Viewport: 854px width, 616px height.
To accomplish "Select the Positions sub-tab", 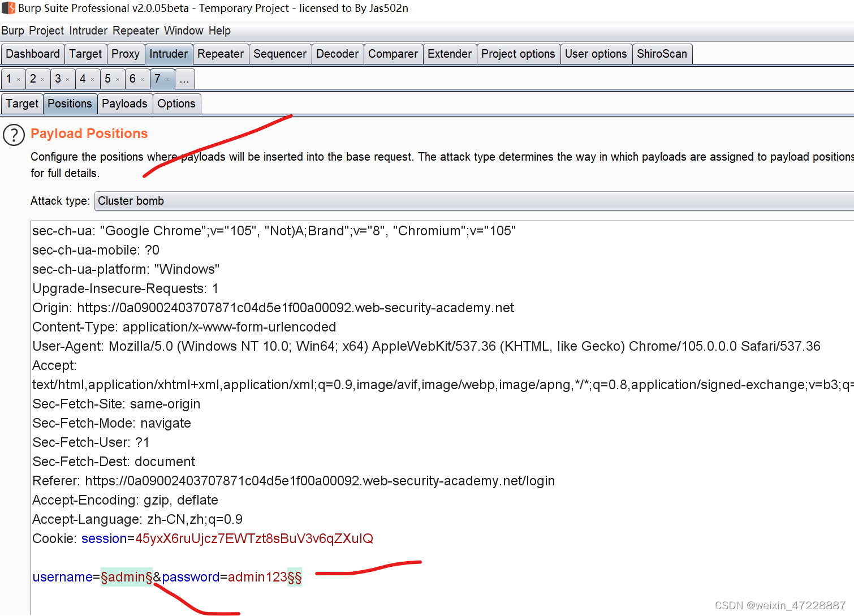I will [70, 104].
